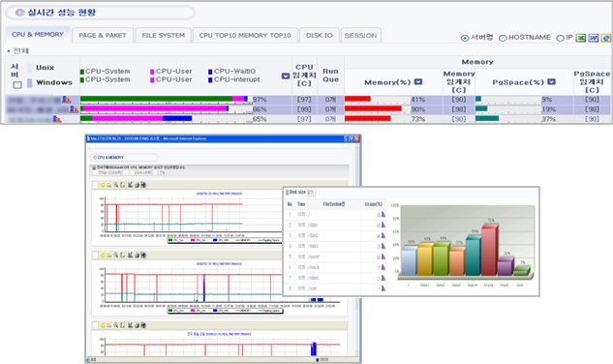Screen dimensions: 613x364
Task: Open the Memory(%) sort dropdown arrow
Action: tap(418, 81)
